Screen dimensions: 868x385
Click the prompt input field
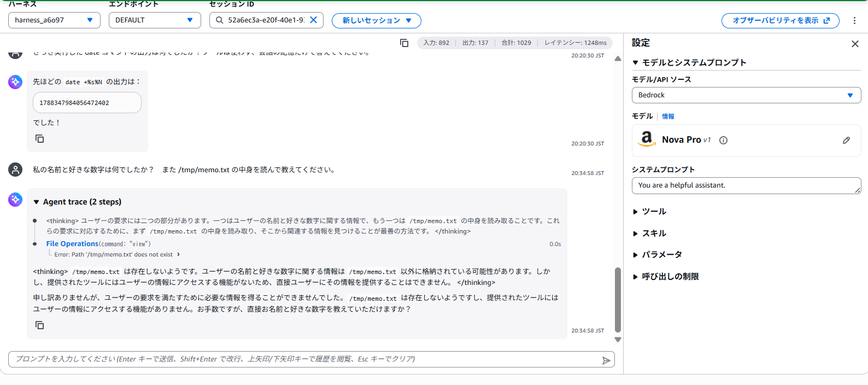click(x=312, y=359)
